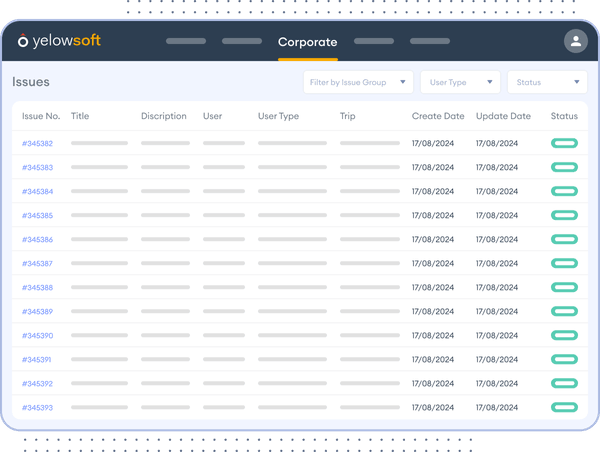Open the User Type filter dropdown

[x=459, y=82]
